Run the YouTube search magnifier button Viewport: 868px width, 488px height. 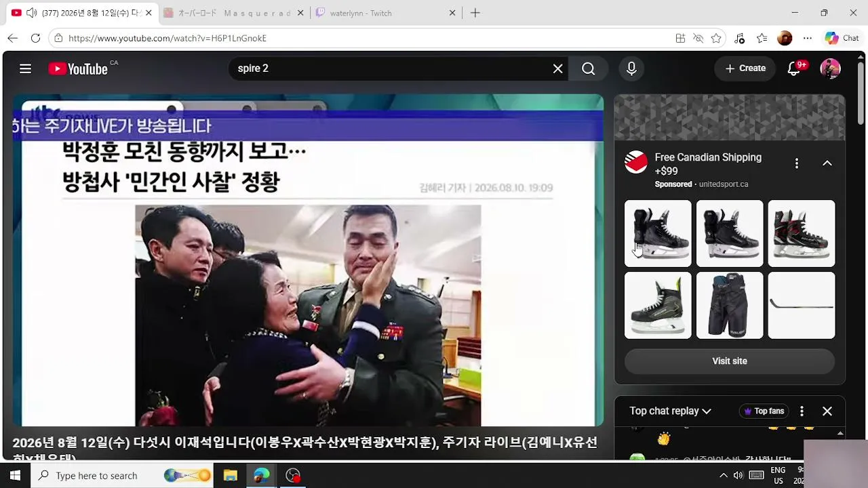[x=589, y=68]
